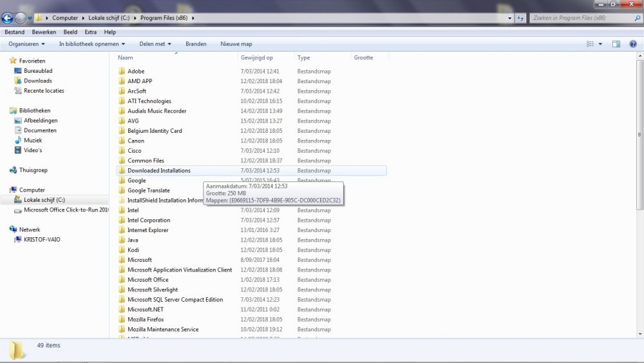
Task: Select the Java folder icon
Action: (x=122, y=240)
